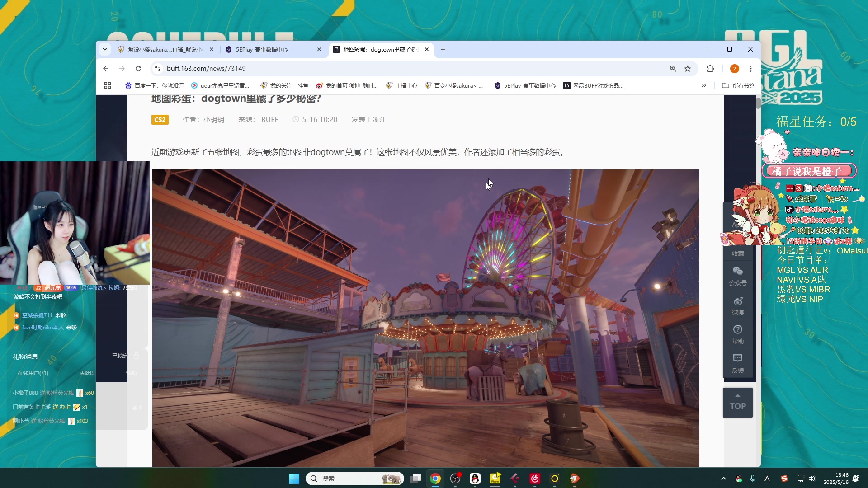Open site information icon in address bar

click(158, 69)
